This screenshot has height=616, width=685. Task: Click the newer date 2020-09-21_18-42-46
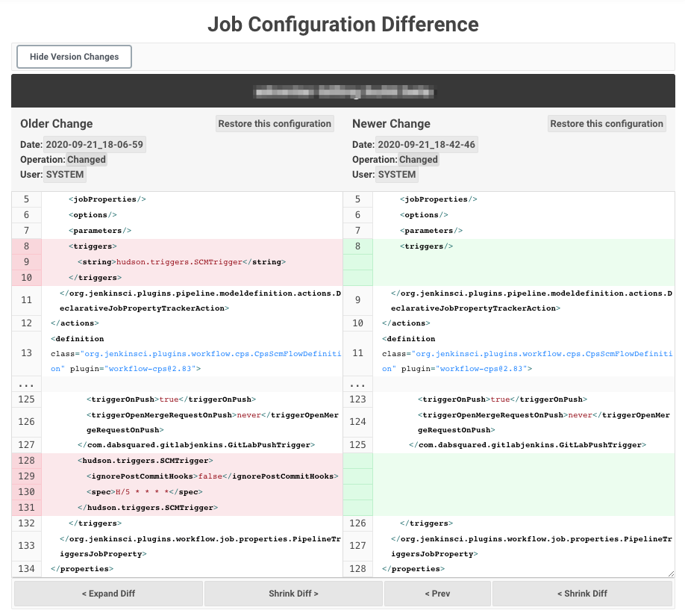(426, 145)
